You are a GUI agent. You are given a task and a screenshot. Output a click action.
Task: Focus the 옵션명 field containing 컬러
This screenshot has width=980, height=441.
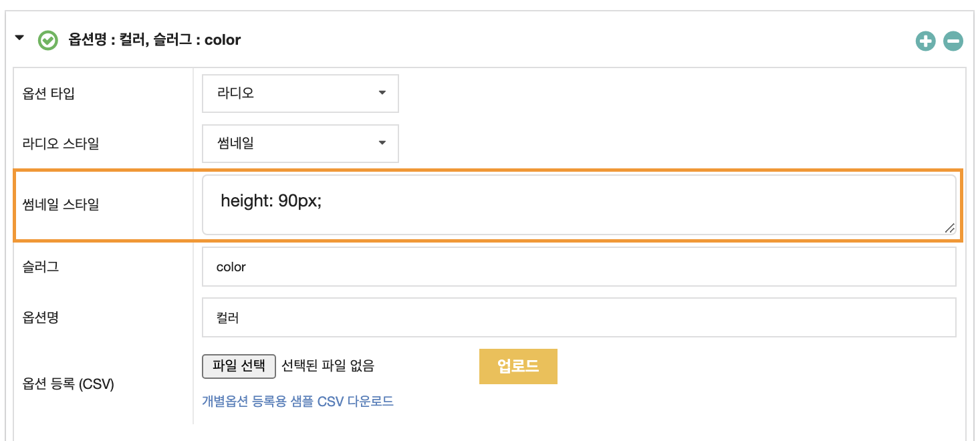tap(579, 317)
